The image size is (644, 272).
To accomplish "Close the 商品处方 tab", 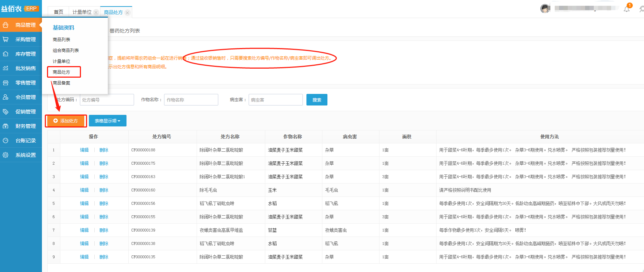I will [127, 13].
